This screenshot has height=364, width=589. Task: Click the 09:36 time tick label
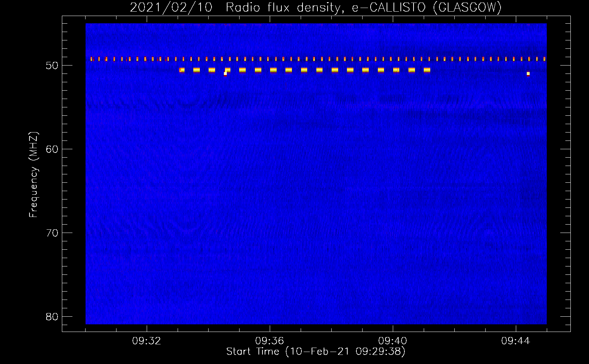[270, 341]
